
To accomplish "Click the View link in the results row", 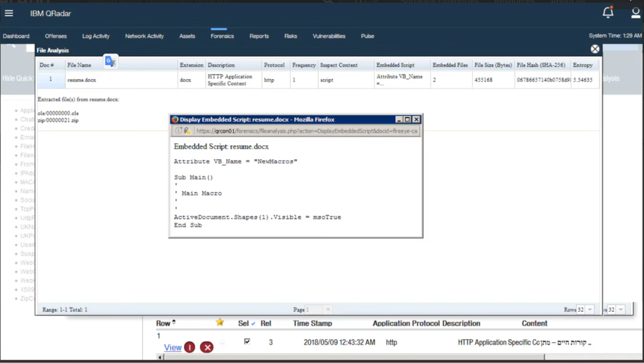I will (x=172, y=348).
